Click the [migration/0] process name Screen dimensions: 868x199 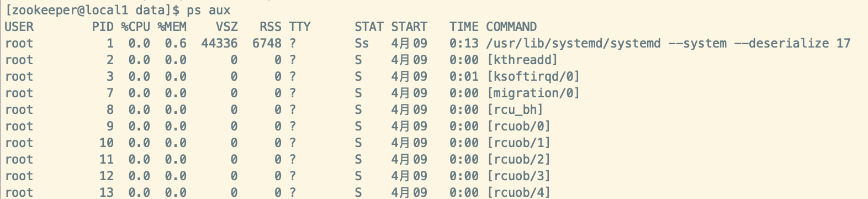click(533, 93)
